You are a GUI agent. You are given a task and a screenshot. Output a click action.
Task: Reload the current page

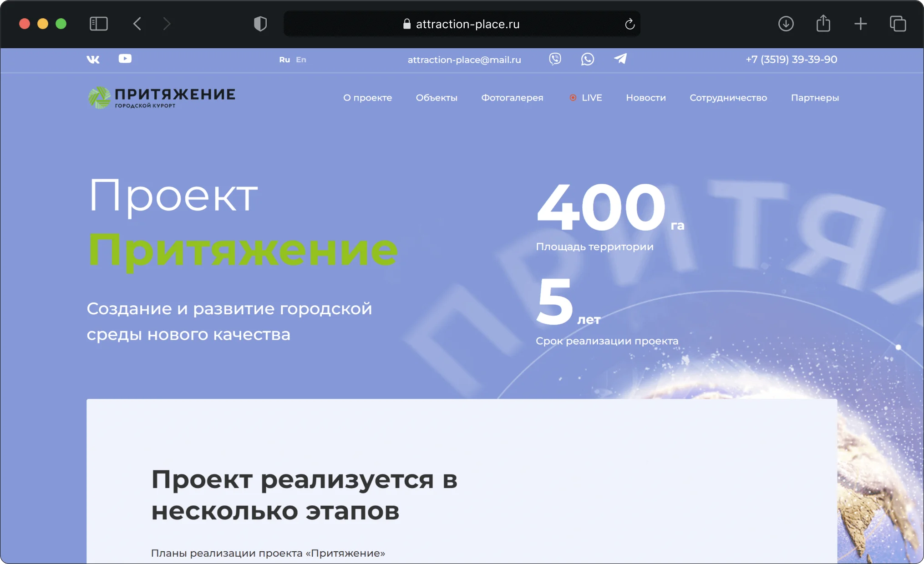pos(630,24)
